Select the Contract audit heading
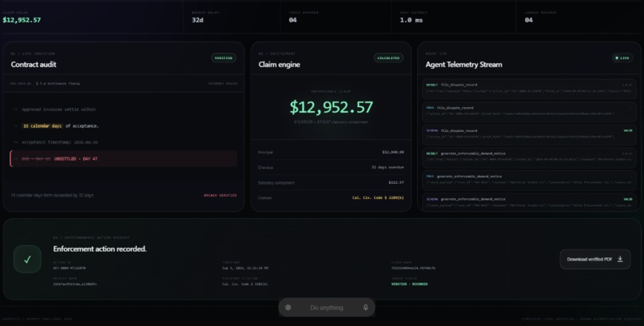 [34, 65]
